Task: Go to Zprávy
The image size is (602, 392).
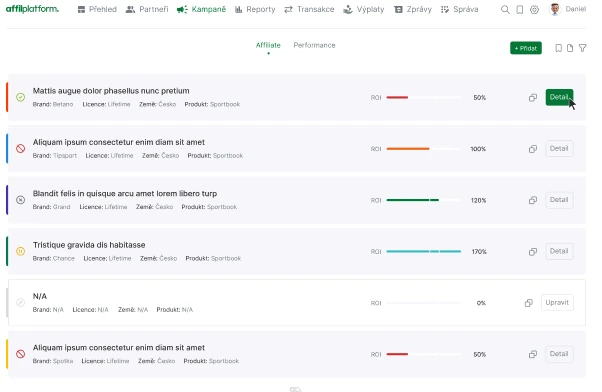Action: (x=413, y=9)
